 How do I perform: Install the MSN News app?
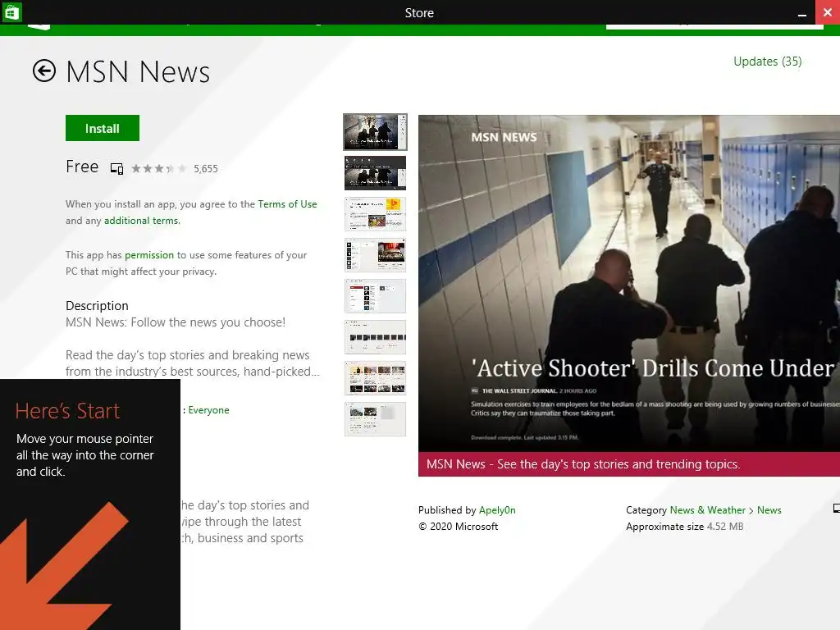click(x=103, y=128)
